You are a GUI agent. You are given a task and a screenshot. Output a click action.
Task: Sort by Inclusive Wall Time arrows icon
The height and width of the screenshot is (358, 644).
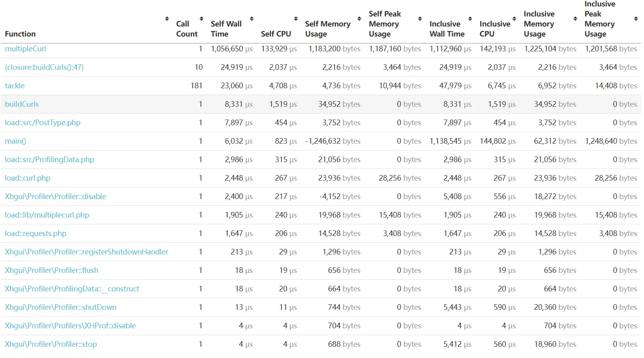[470, 19]
